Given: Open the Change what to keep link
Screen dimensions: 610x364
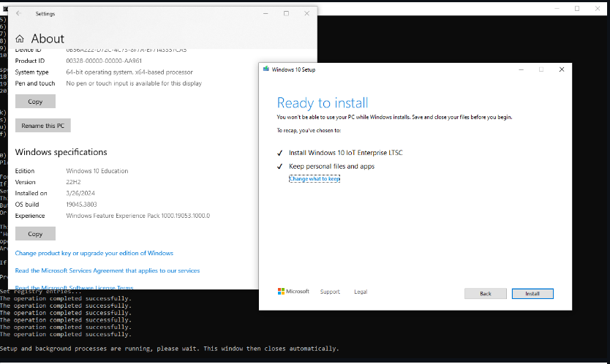Looking at the screenshot, I should [315, 179].
